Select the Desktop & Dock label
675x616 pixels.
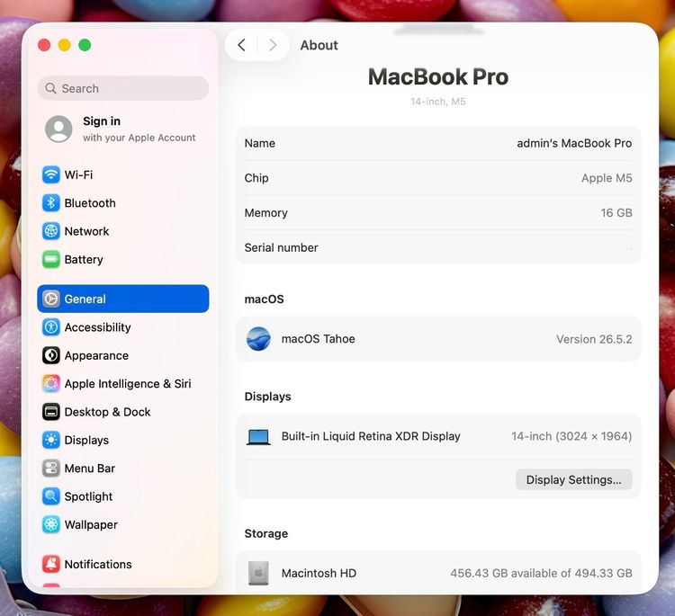click(108, 412)
